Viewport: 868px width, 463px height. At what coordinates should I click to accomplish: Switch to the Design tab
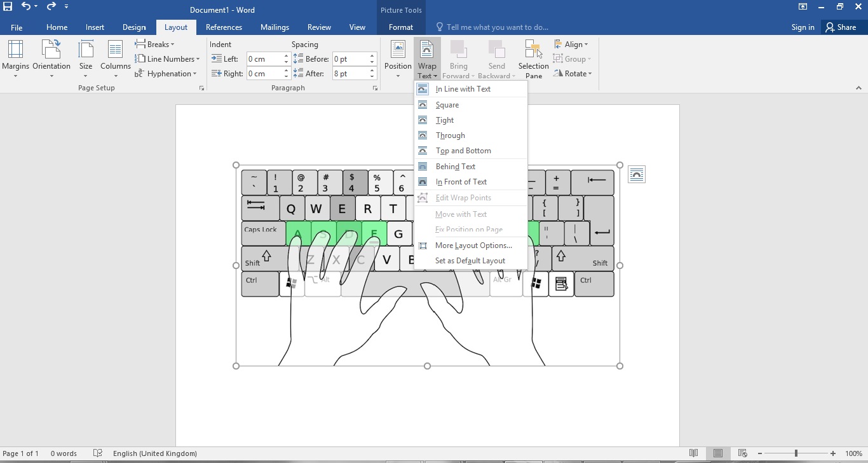(x=134, y=27)
